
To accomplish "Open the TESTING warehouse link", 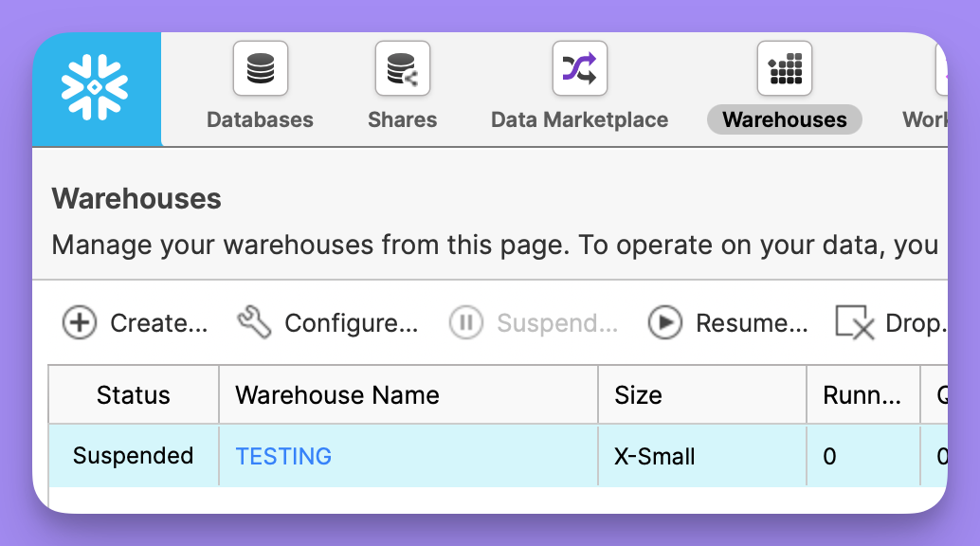I will click(x=283, y=457).
